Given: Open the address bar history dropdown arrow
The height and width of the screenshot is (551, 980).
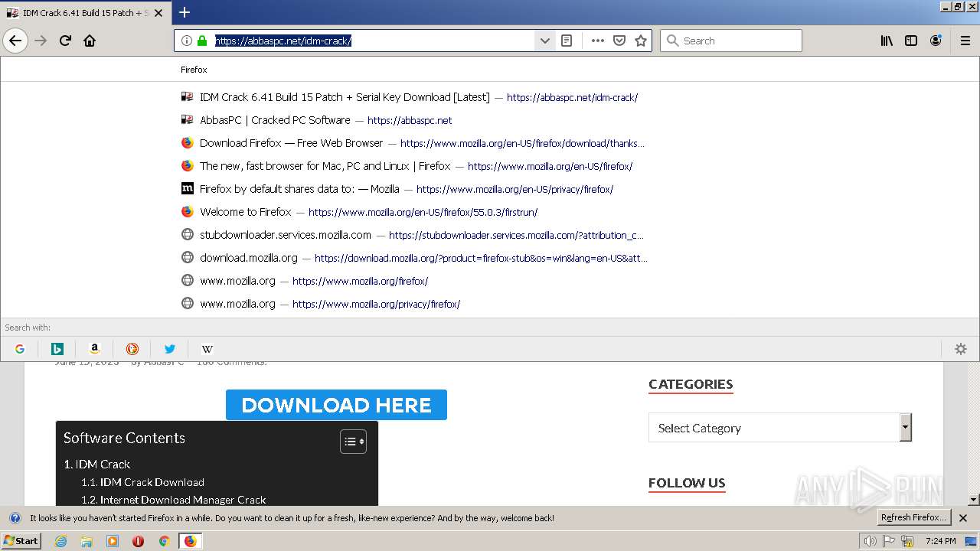Looking at the screenshot, I should click(x=544, y=41).
